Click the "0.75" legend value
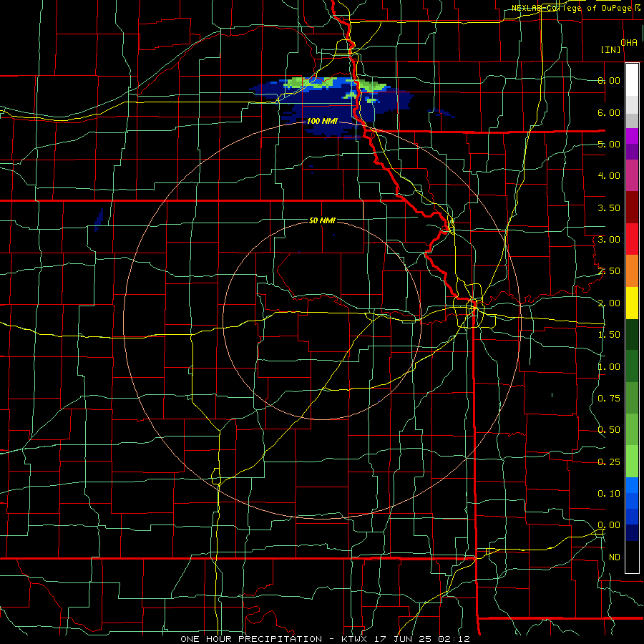The width and height of the screenshot is (644, 644). (x=609, y=399)
